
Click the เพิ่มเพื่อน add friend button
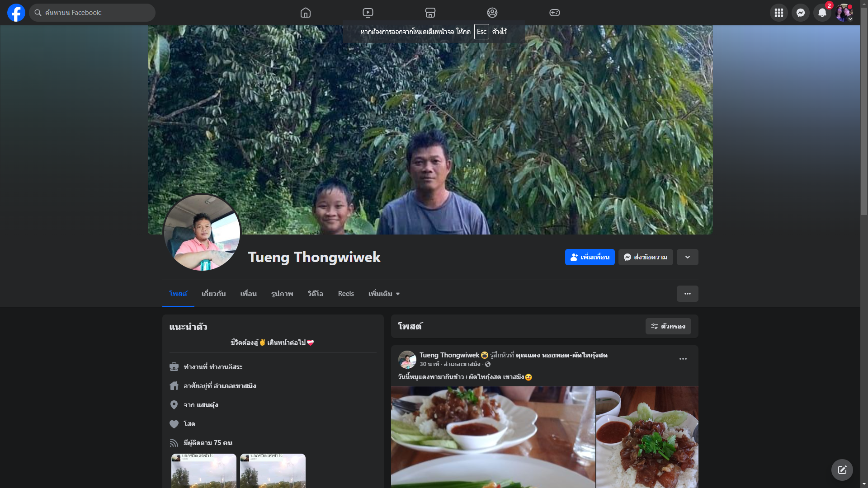(590, 257)
